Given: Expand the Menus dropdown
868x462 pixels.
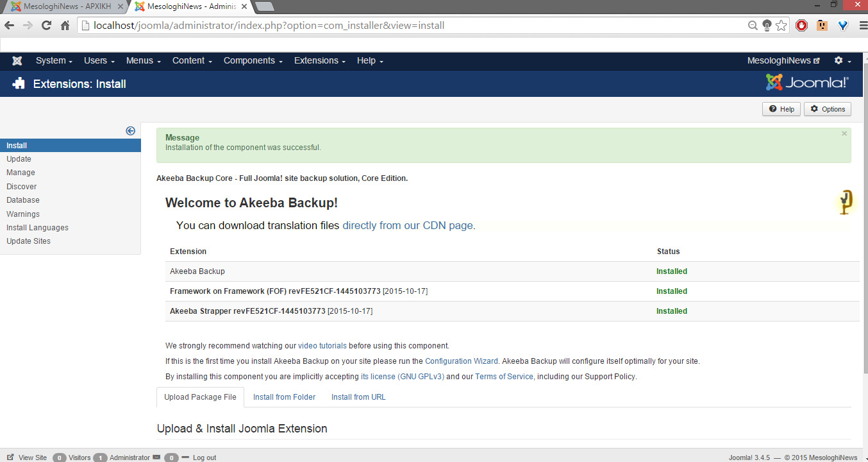Looking at the screenshot, I should 144,60.
